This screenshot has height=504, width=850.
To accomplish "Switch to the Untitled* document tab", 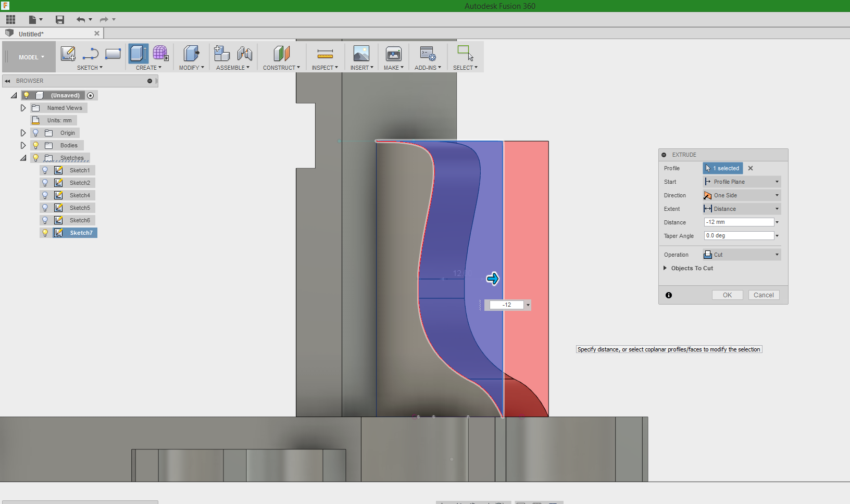I will [x=31, y=34].
